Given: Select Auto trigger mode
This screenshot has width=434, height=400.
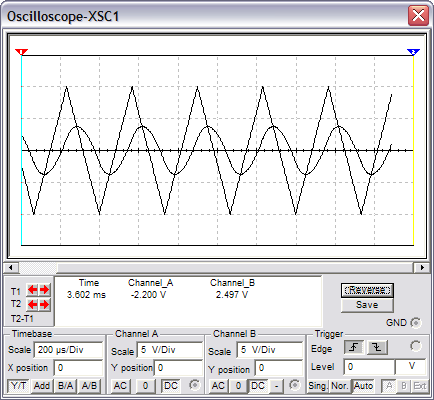Looking at the screenshot, I should click(x=363, y=386).
